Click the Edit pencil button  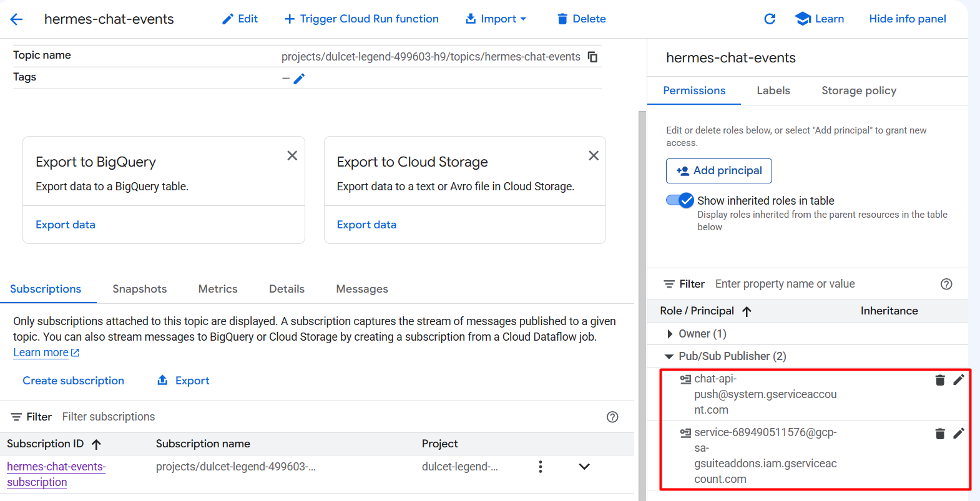240,19
